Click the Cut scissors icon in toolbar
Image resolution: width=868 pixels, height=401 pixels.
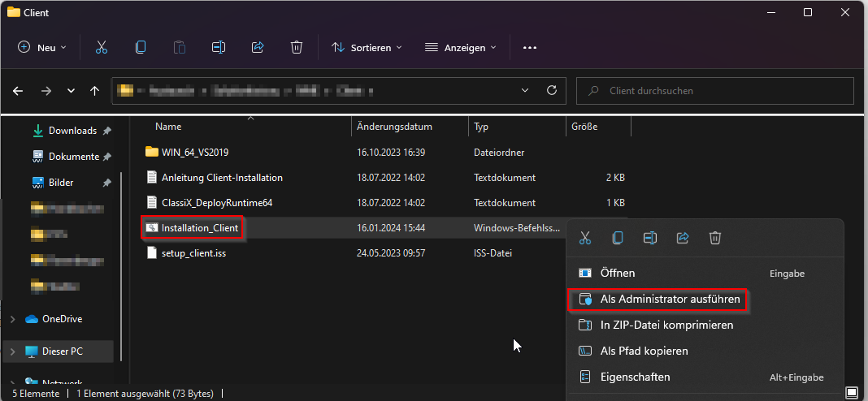pyautogui.click(x=102, y=48)
